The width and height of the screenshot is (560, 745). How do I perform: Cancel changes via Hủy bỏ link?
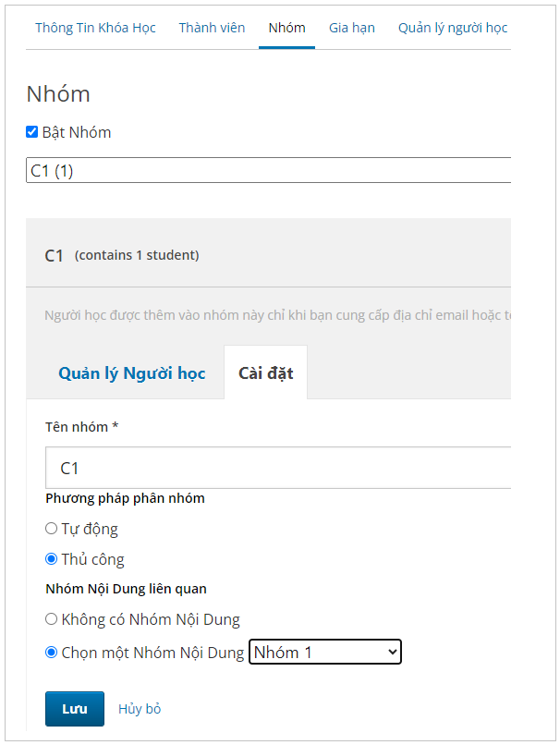(x=140, y=709)
